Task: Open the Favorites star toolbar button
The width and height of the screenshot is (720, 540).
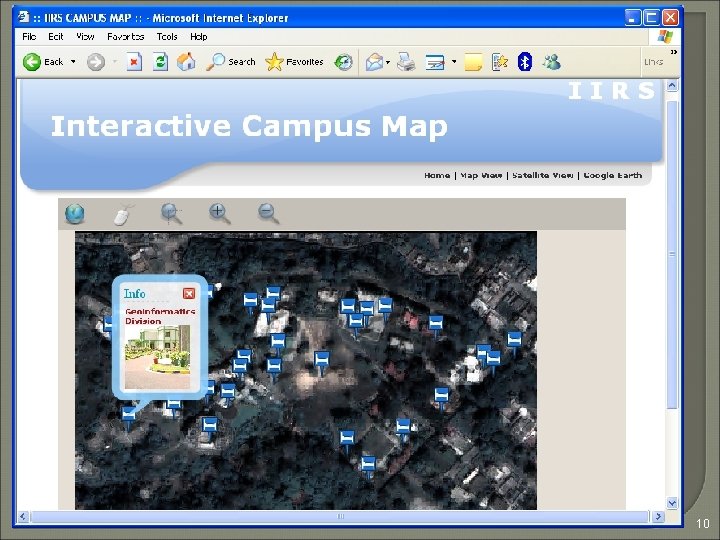Action: (294, 62)
